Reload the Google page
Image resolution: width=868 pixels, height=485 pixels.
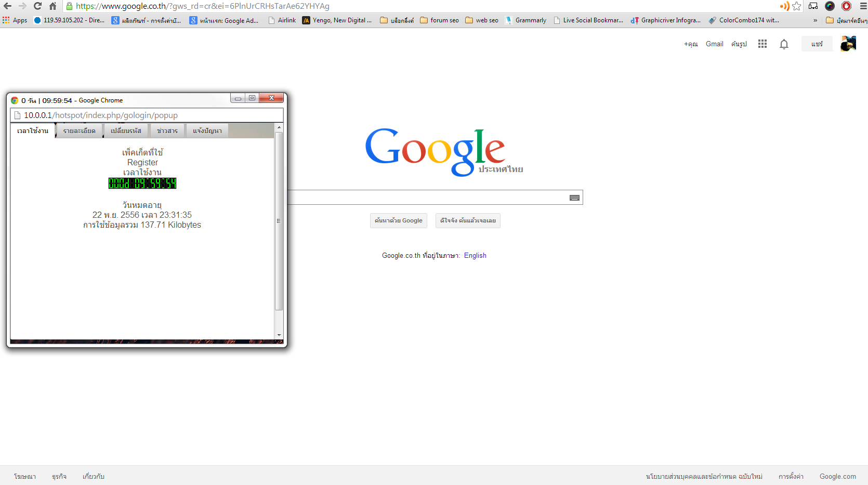(37, 6)
